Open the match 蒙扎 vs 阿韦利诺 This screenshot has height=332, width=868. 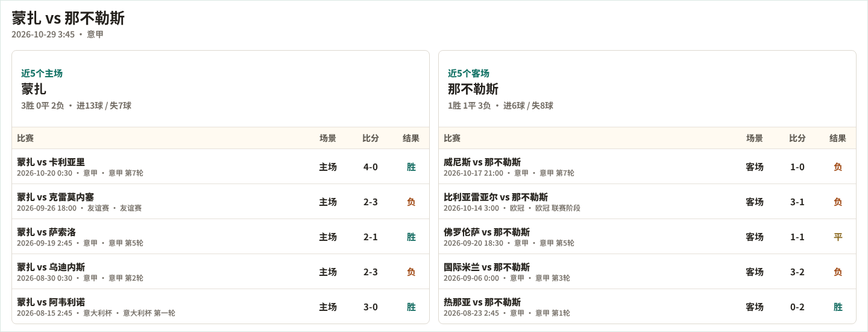[x=51, y=302]
